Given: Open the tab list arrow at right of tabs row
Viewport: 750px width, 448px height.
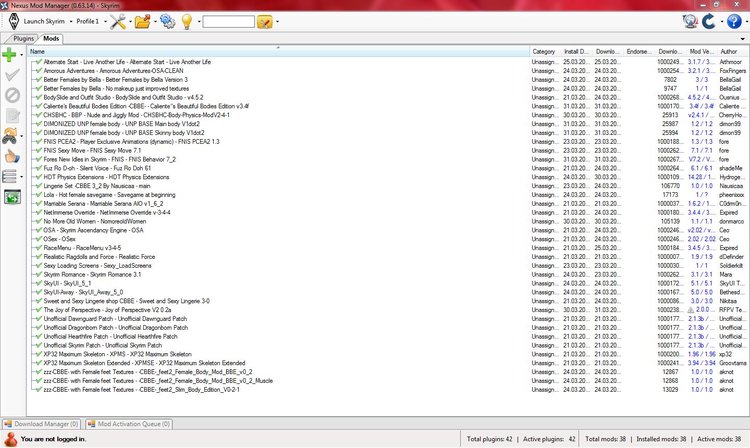Looking at the screenshot, I should pyautogui.click(x=742, y=39).
